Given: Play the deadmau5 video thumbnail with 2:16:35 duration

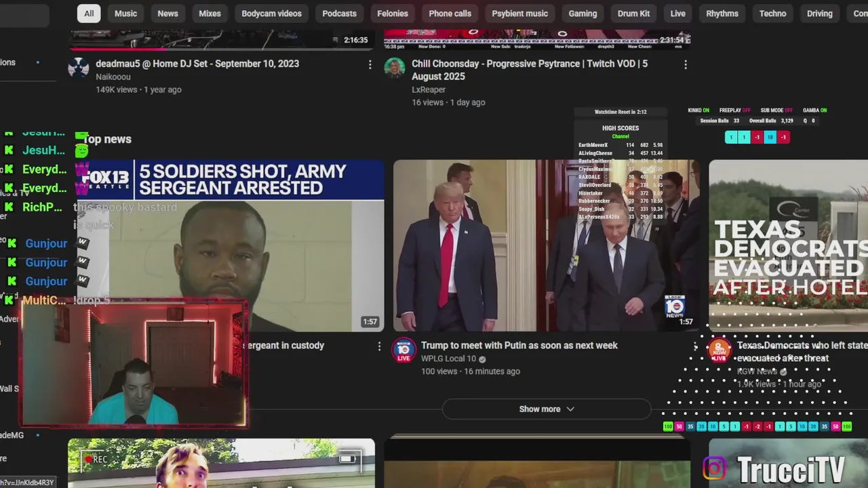Looking at the screenshot, I should pyautogui.click(x=221, y=40).
